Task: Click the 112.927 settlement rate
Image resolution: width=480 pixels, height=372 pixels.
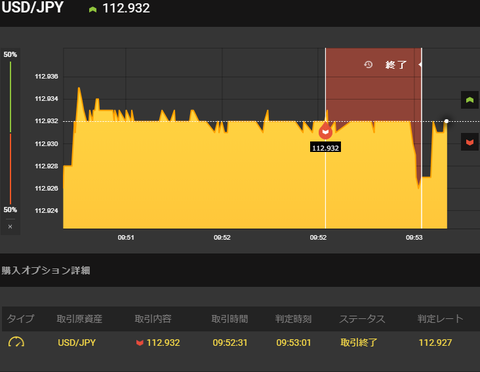Action: [435, 343]
